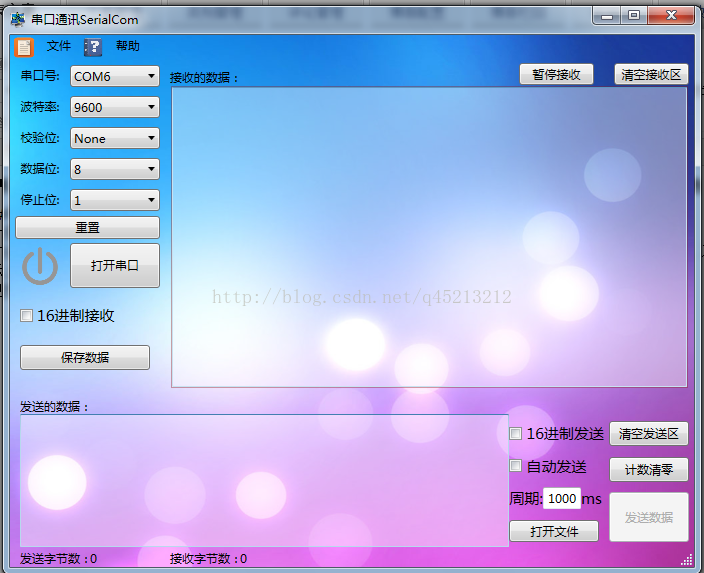Screen dimensions: 704x573
Task: Click the SerialCom app icon in title bar
Action: [x=18, y=19]
